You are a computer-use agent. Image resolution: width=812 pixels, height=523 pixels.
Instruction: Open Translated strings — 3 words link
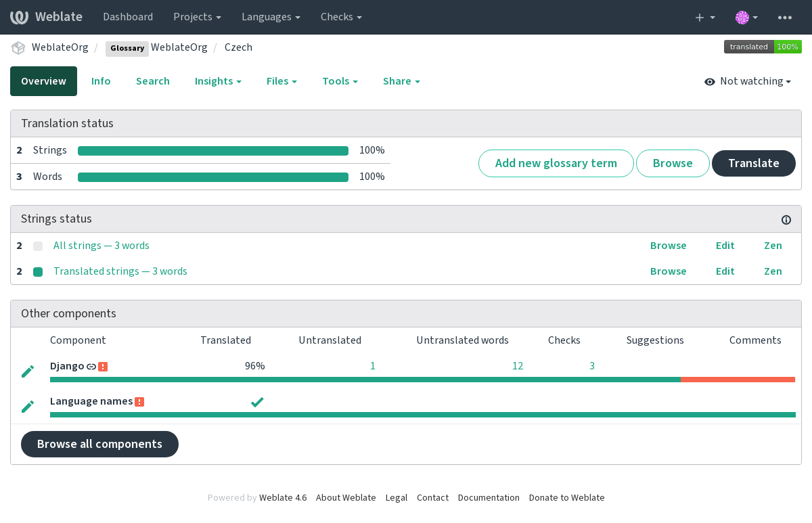[x=120, y=271]
